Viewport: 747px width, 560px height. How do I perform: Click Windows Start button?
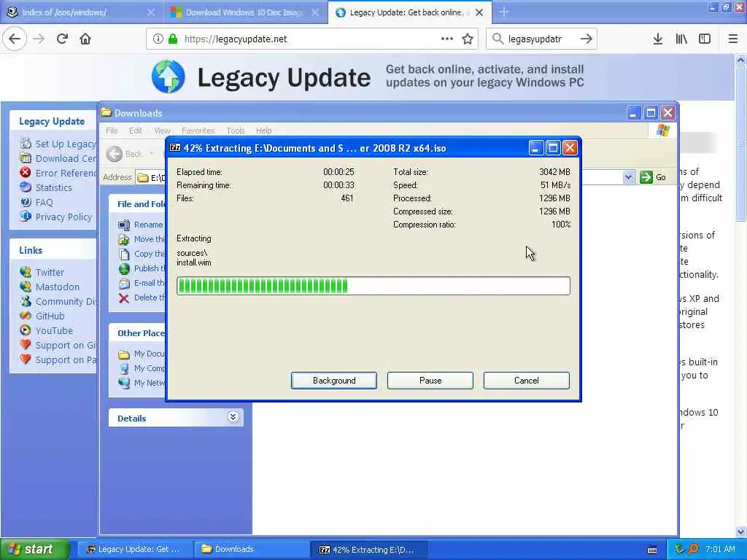[x=35, y=549]
